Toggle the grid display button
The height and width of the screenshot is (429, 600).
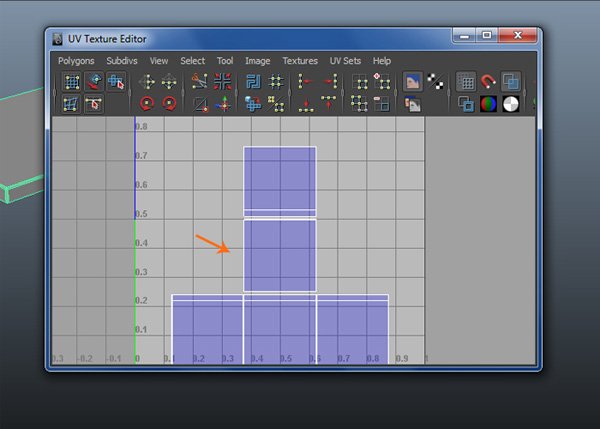[x=466, y=82]
